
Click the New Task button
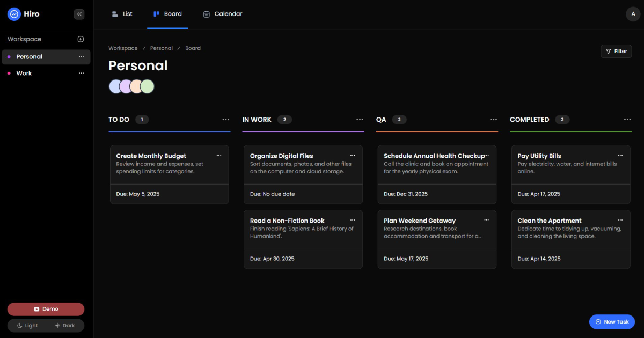(612, 322)
